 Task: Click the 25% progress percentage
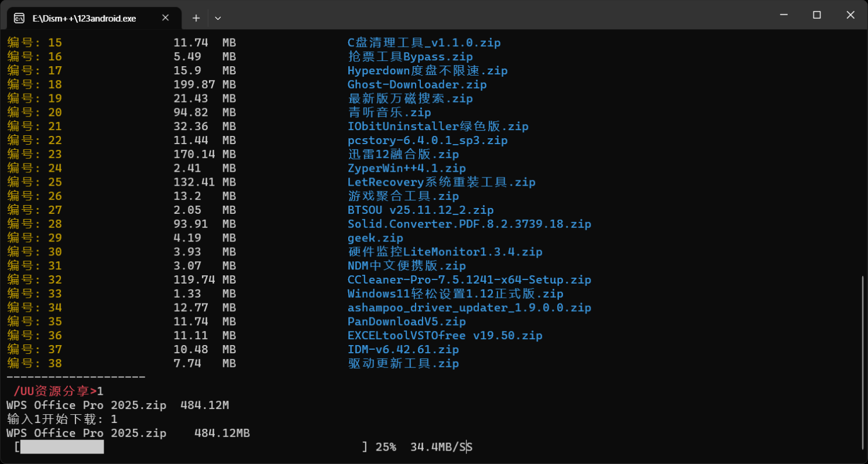pos(386,448)
